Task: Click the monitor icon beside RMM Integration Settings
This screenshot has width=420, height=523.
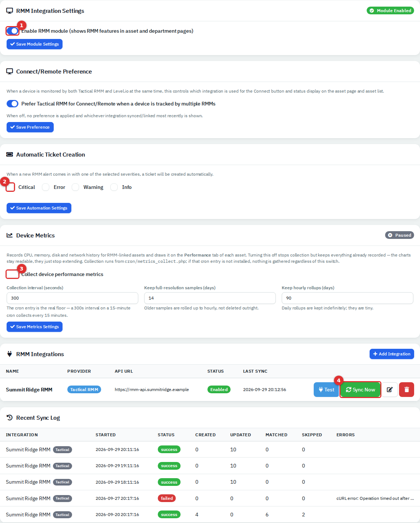Action: point(10,11)
